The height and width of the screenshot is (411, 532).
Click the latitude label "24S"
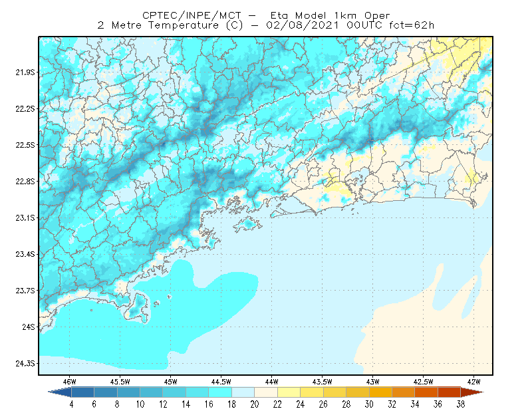[x=29, y=327]
